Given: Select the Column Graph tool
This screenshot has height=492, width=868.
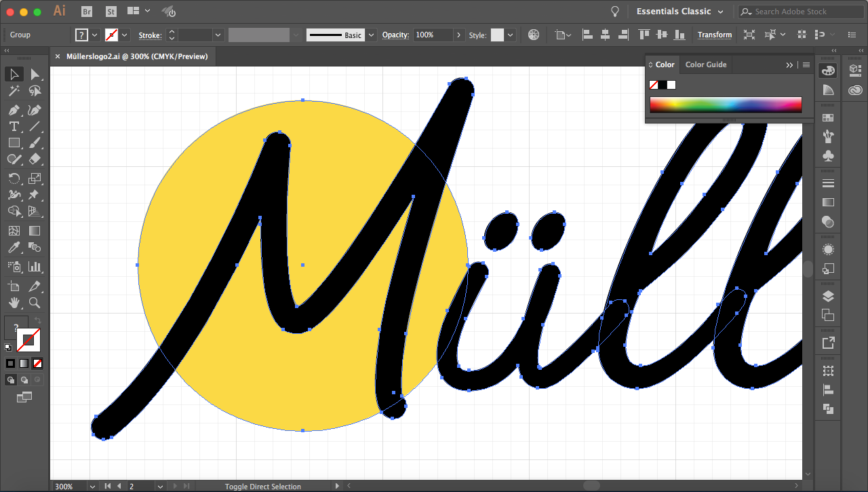Looking at the screenshot, I should 35,267.
